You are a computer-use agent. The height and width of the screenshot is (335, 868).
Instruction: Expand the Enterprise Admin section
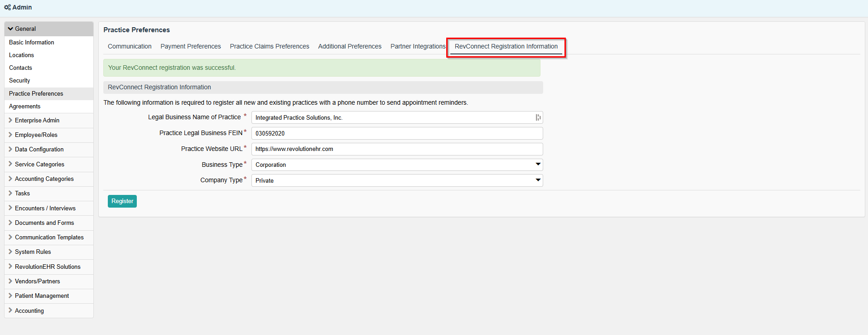[37, 120]
